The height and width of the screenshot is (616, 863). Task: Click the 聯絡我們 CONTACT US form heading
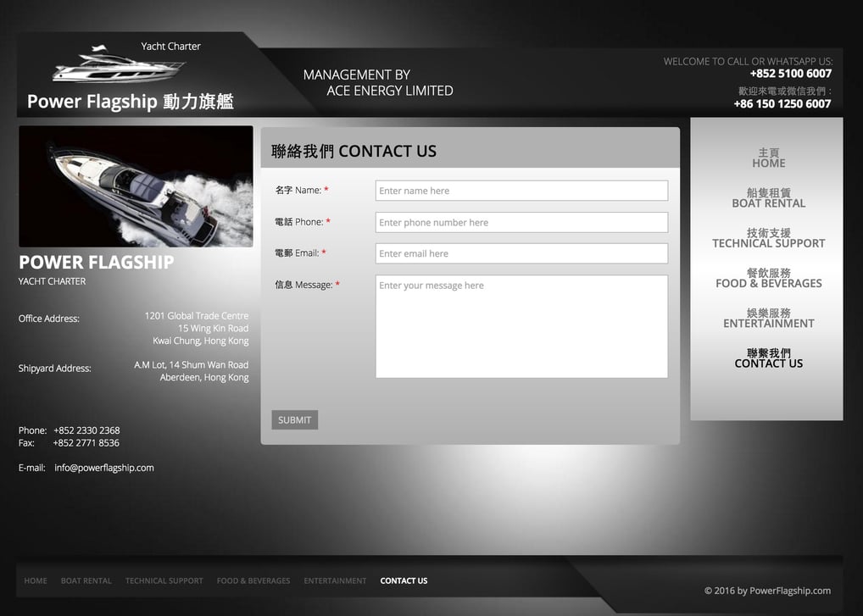coord(354,152)
